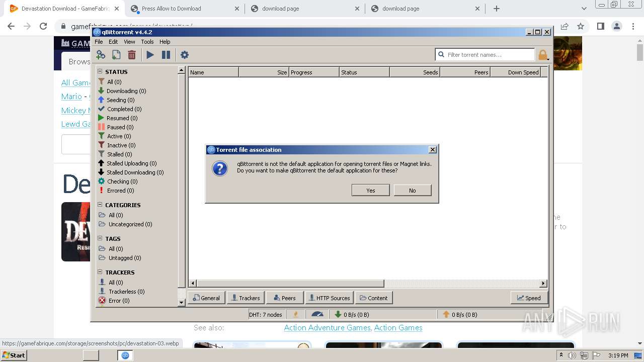Switch to the Peers tab
Screen dimensions: 644x362
[285, 298]
